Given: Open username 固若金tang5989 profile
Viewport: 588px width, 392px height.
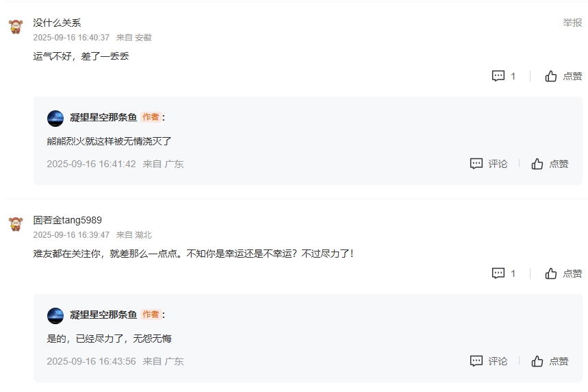Looking at the screenshot, I should 68,220.
